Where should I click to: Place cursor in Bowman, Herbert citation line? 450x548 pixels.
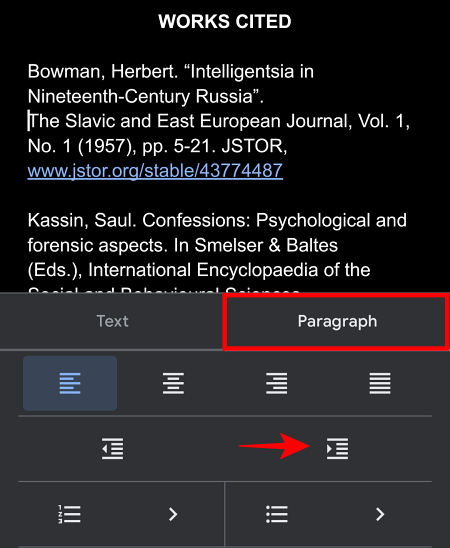tap(170, 71)
